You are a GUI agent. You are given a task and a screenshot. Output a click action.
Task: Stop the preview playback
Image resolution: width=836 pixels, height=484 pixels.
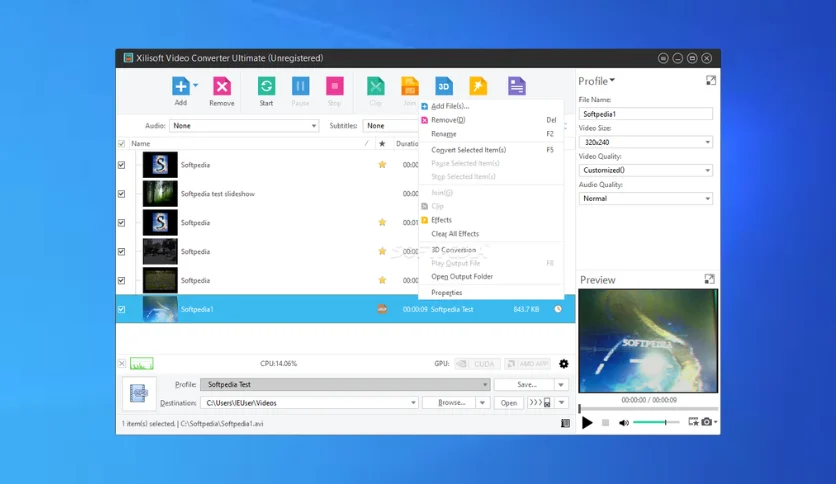[605, 423]
